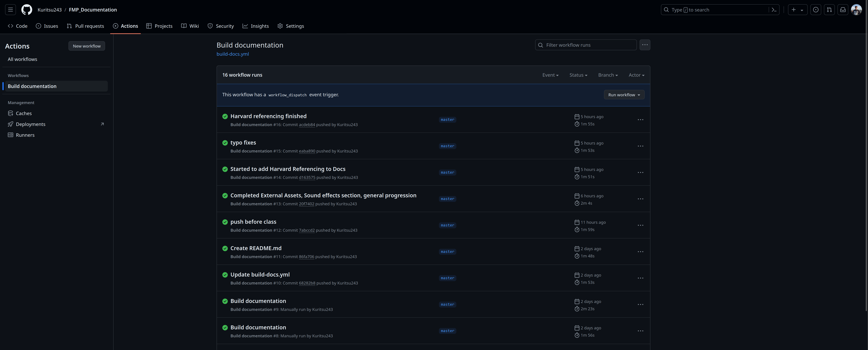Open the Run workflow dropdown

(624, 95)
